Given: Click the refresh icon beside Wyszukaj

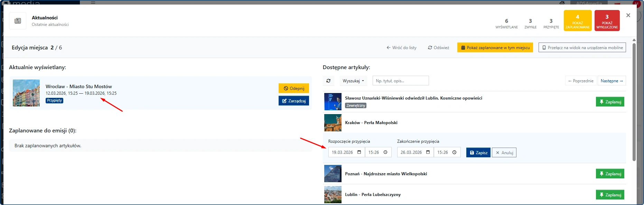Looking at the screenshot, I should click(x=328, y=81).
